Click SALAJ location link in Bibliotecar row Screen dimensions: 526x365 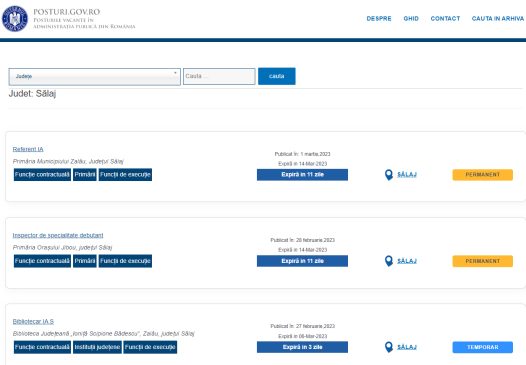click(x=407, y=347)
